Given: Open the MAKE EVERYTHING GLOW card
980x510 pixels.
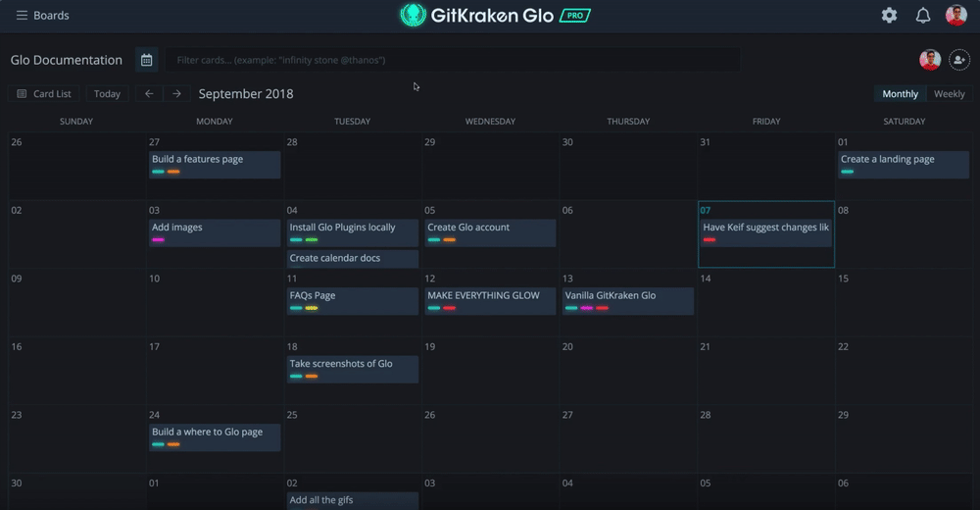Looking at the screenshot, I should tap(483, 296).
